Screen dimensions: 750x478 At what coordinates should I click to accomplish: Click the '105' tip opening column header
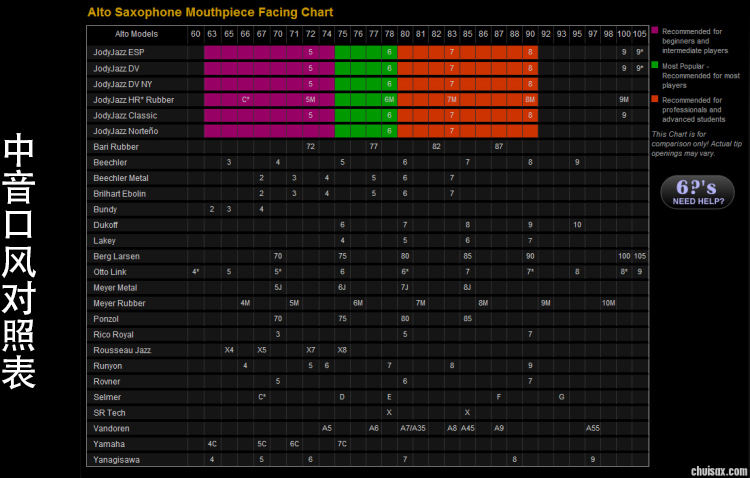[640, 34]
